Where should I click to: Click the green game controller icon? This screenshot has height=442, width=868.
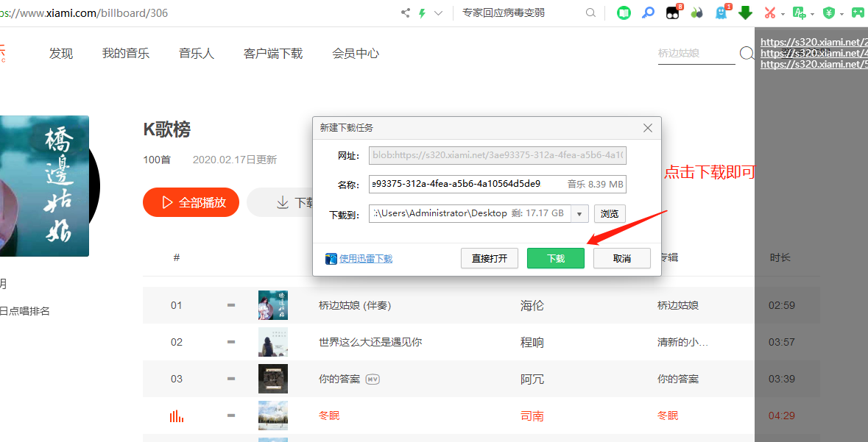click(858, 13)
